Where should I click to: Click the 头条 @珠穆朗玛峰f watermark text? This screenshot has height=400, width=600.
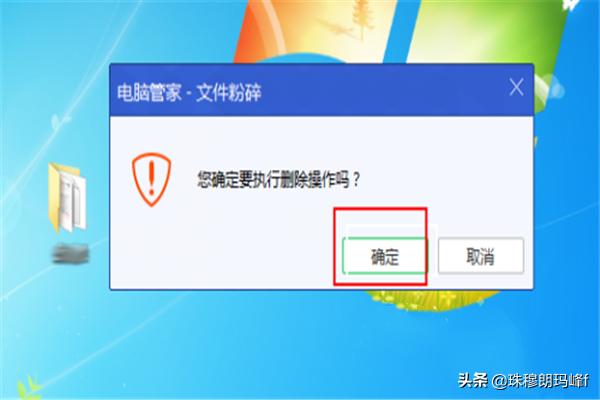[523, 380]
